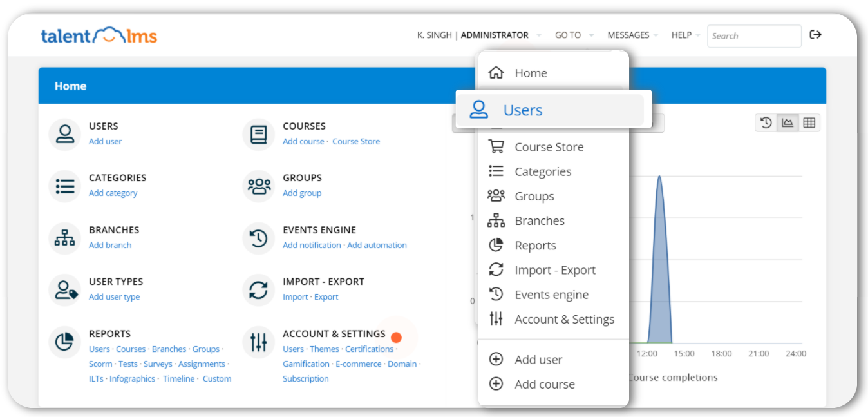Switch chart to timeline history view
Image resolution: width=868 pixels, height=417 pixels.
click(766, 122)
